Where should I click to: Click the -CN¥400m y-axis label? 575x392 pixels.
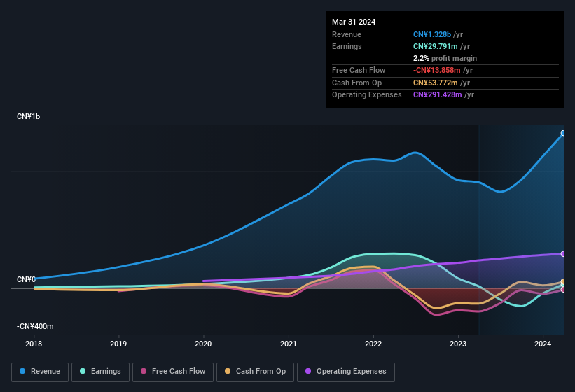35,326
